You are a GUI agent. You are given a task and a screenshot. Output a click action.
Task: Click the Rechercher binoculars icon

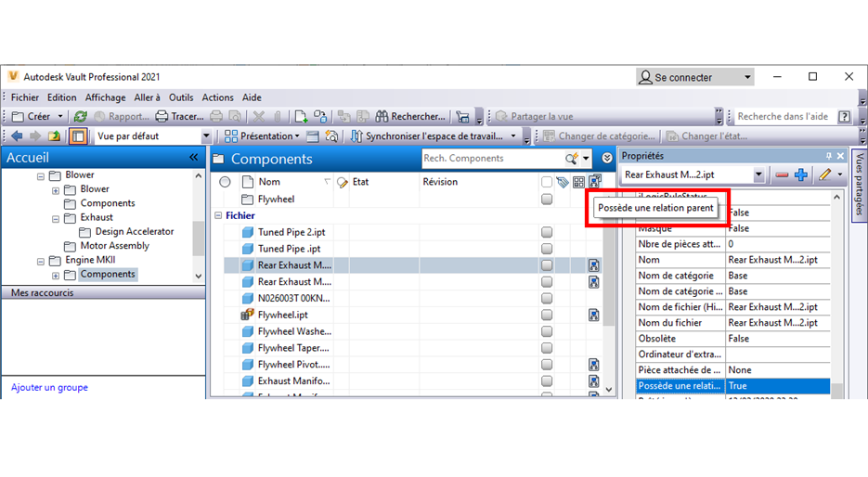click(x=382, y=116)
